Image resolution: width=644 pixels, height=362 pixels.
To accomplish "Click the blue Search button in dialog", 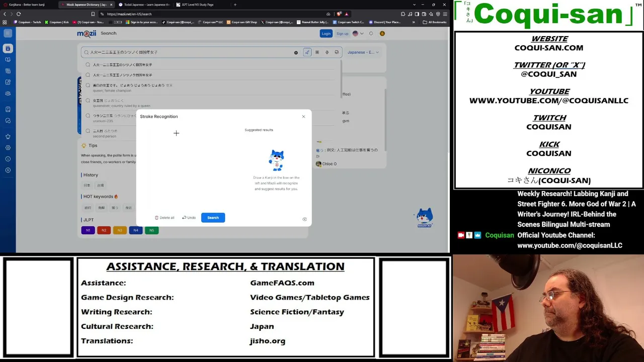I will tap(213, 218).
